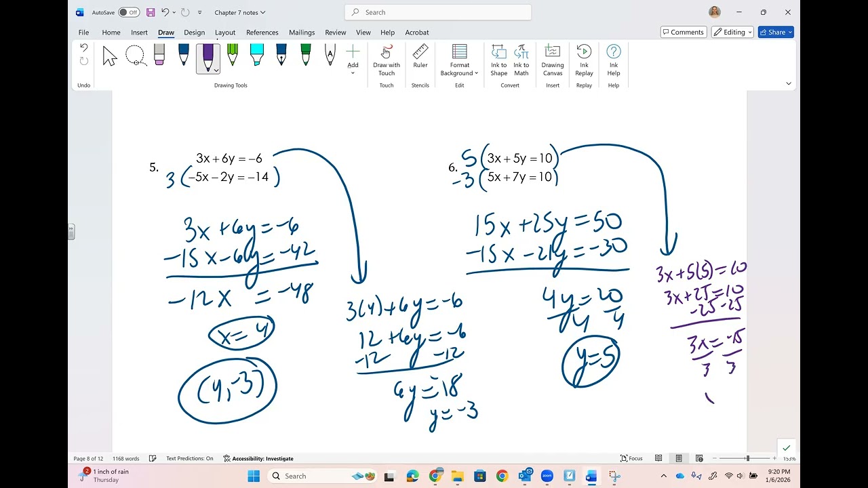The width and height of the screenshot is (868, 488).
Task: Pick the Eraser tool
Action: (159, 55)
